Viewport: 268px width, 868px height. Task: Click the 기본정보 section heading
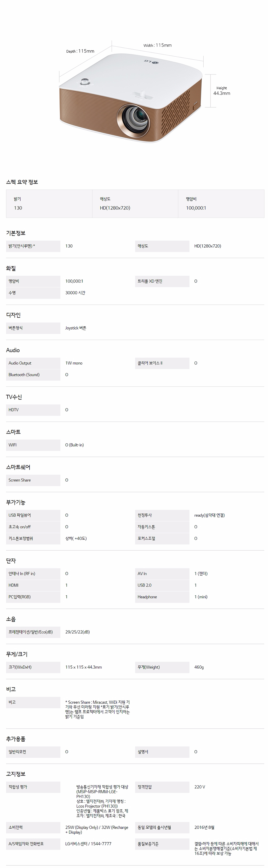(x=16, y=233)
